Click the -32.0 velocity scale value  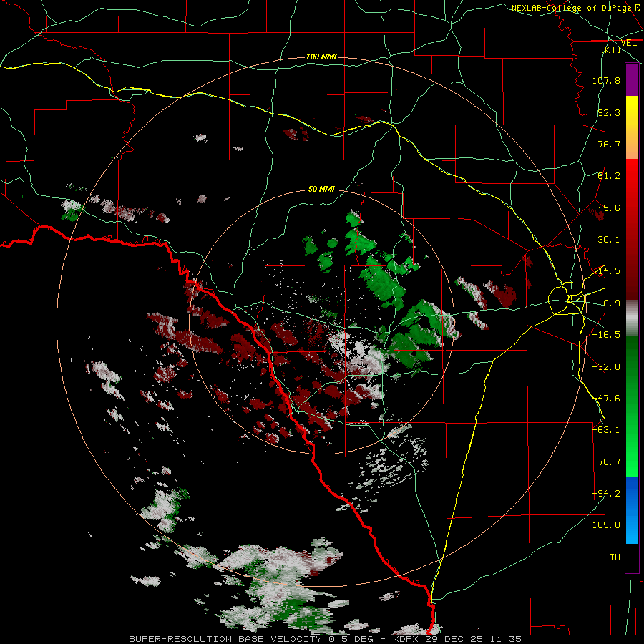click(x=606, y=367)
